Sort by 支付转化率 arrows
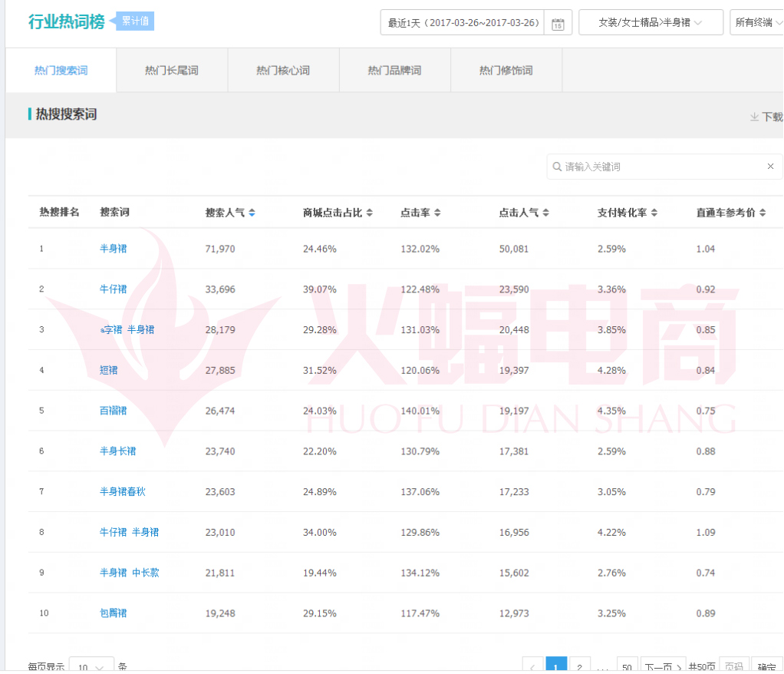This screenshot has width=784, height=674. (x=654, y=213)
